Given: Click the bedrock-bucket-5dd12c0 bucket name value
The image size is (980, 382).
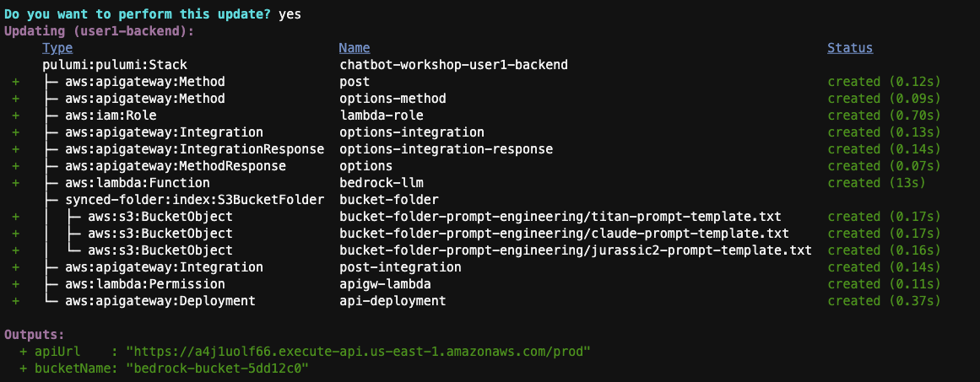Looking at the screenshot, I should [x=216, y=369].
